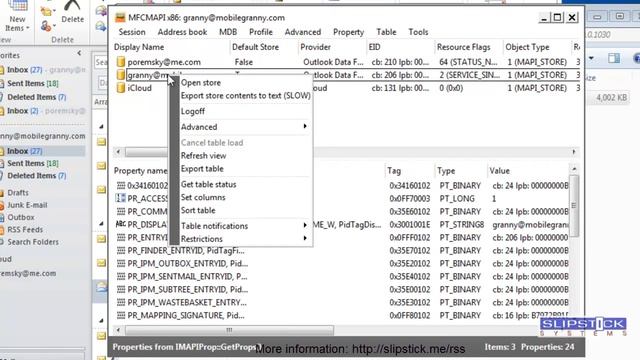Select the PR_MAPPING_SIGNATURE property row

click(x=341, y=316)
